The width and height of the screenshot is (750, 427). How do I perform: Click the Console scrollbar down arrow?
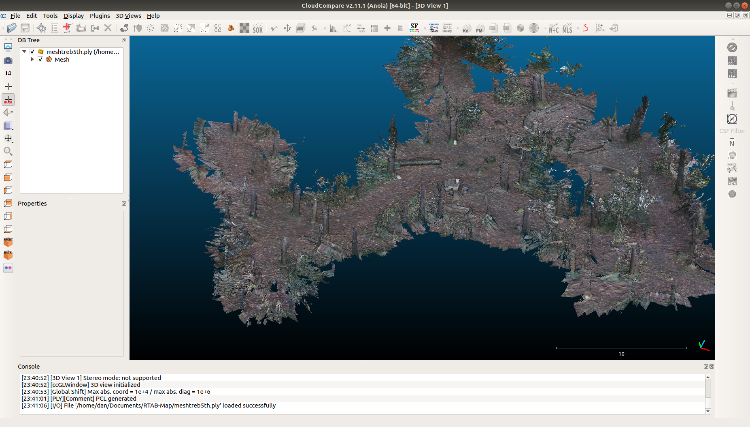click(x=709, y=409)
